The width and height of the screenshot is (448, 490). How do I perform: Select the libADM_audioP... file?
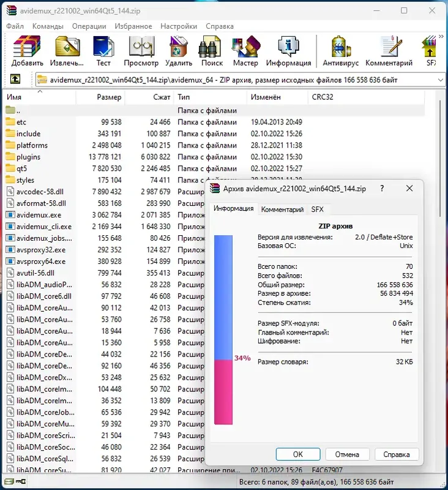105,285
